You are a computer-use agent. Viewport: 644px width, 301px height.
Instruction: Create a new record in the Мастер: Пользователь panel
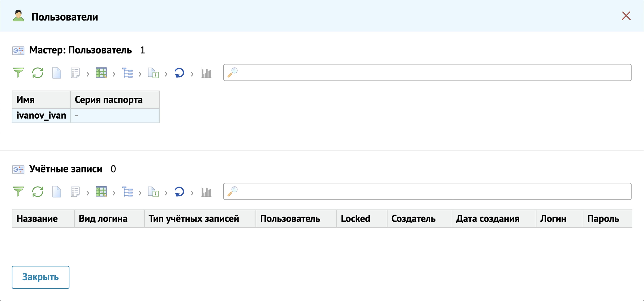tap(57, 73)
